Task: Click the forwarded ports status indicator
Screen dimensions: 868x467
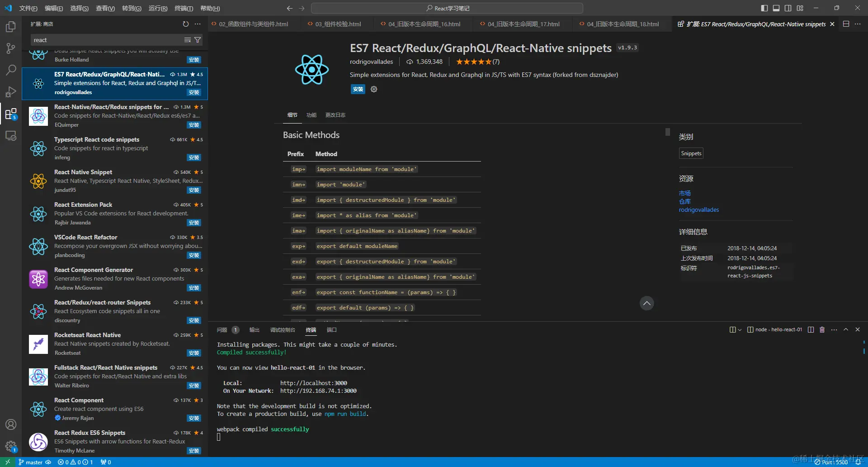Action: pos(106,462)
